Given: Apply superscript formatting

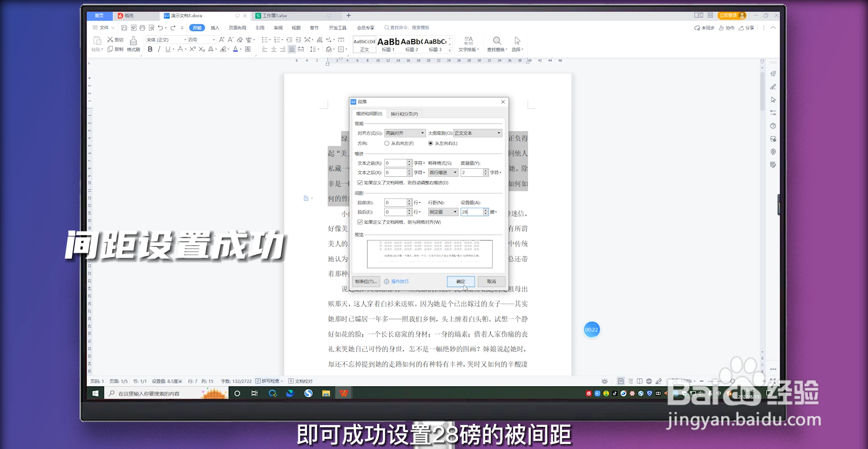Looking at the screenshot, I should 193,49.
